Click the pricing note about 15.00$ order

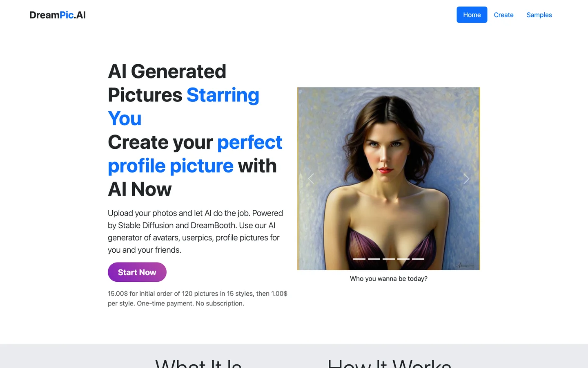198,298
